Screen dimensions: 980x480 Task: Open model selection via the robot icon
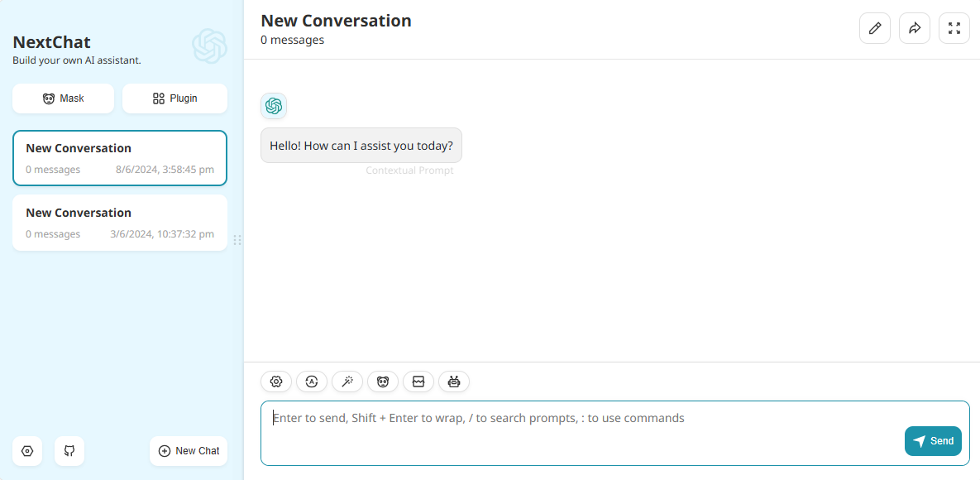[x=453, y=382]
